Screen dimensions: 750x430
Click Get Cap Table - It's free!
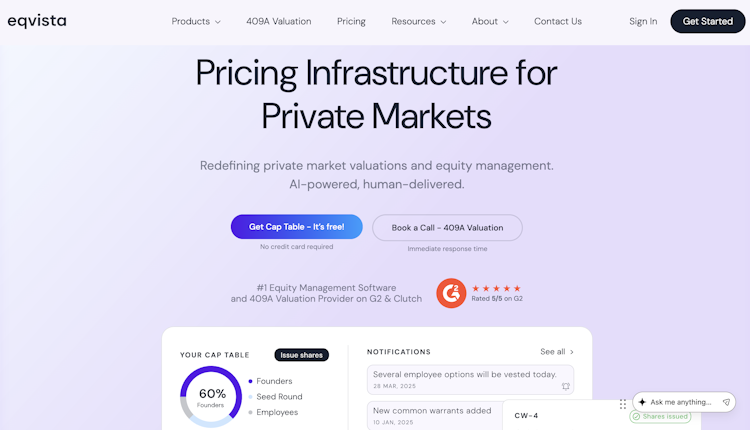click(x=296, y=227)
